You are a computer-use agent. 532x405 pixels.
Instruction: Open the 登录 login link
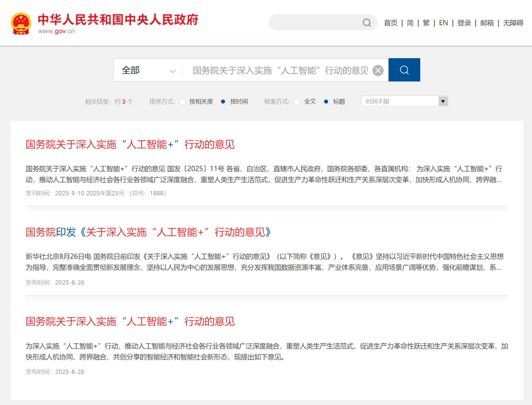point(464,23)
